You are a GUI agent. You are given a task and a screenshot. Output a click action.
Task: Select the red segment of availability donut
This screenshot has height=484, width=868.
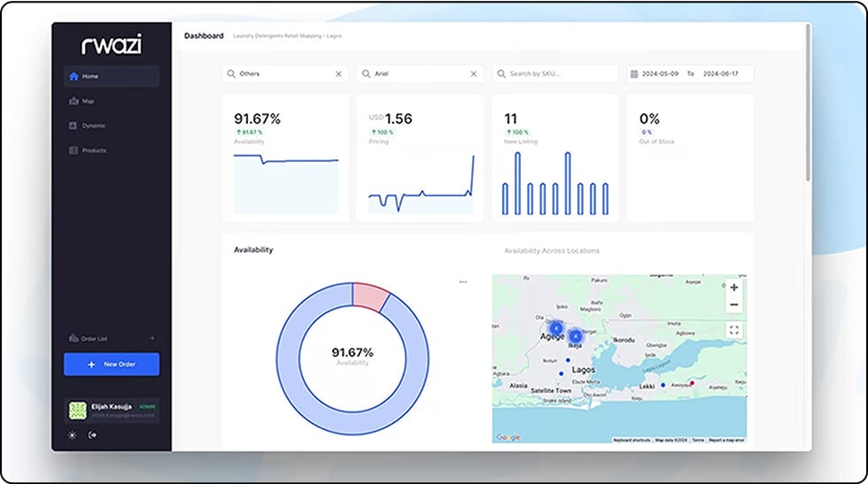(370, 296)
